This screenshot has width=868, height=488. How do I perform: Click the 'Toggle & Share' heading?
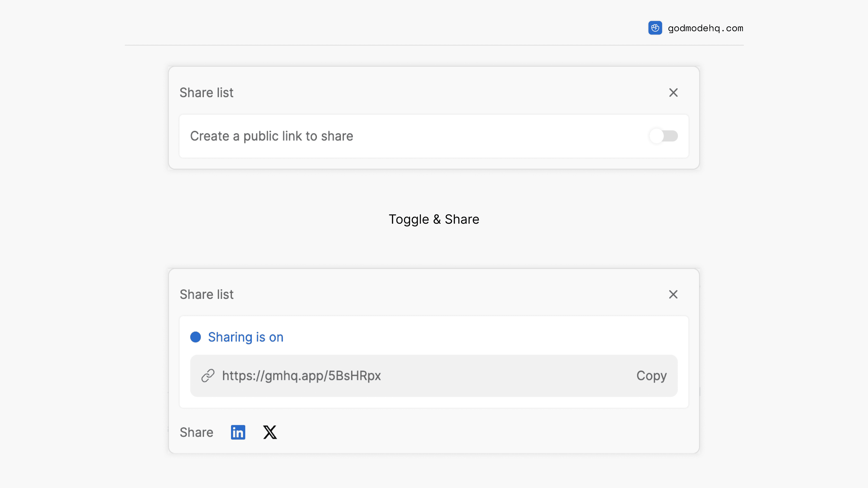pyautogui.click(x=434, y=219)
